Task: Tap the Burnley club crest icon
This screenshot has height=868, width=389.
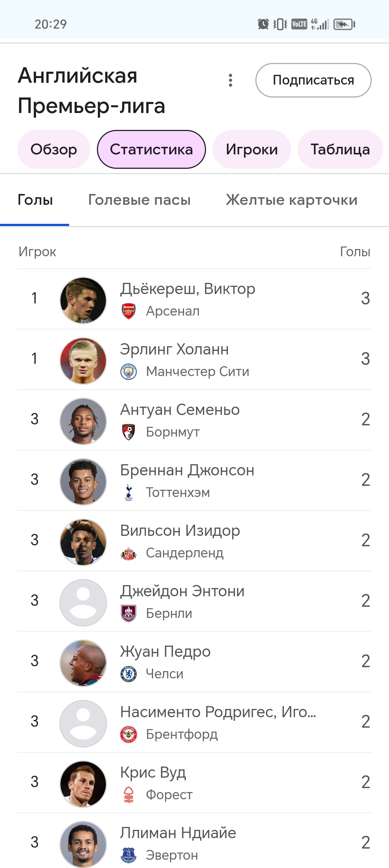Action: (x=129, y=614)
